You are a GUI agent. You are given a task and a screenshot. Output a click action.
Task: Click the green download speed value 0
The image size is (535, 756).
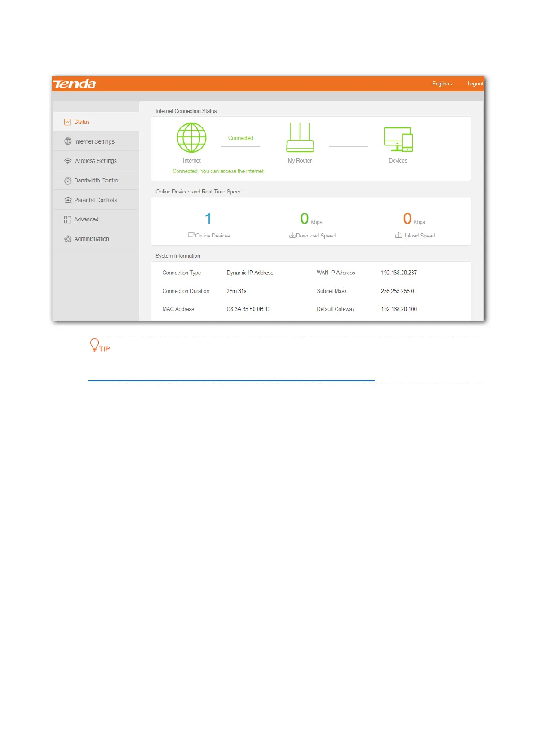coord(305,219)
